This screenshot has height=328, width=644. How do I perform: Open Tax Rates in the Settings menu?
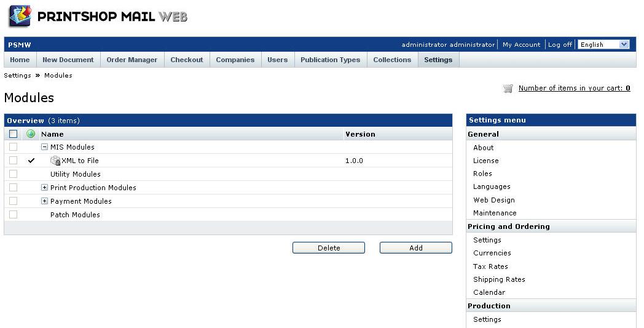(490, 266)
